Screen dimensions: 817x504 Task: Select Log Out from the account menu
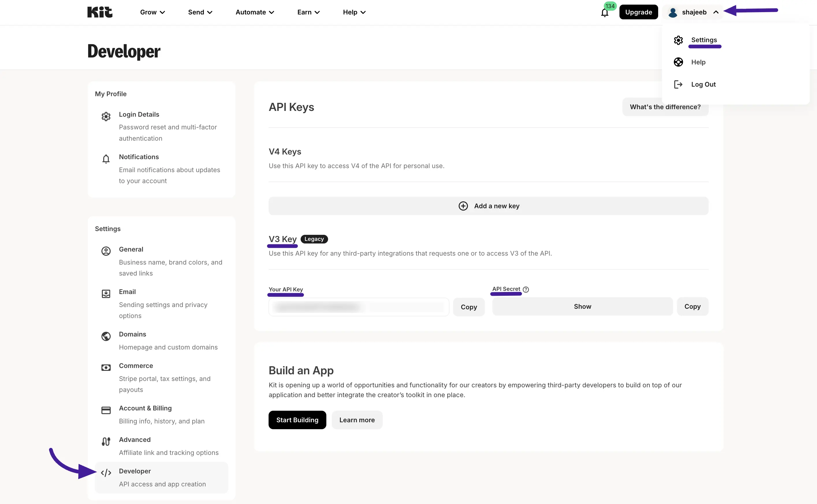coord(703,84)
